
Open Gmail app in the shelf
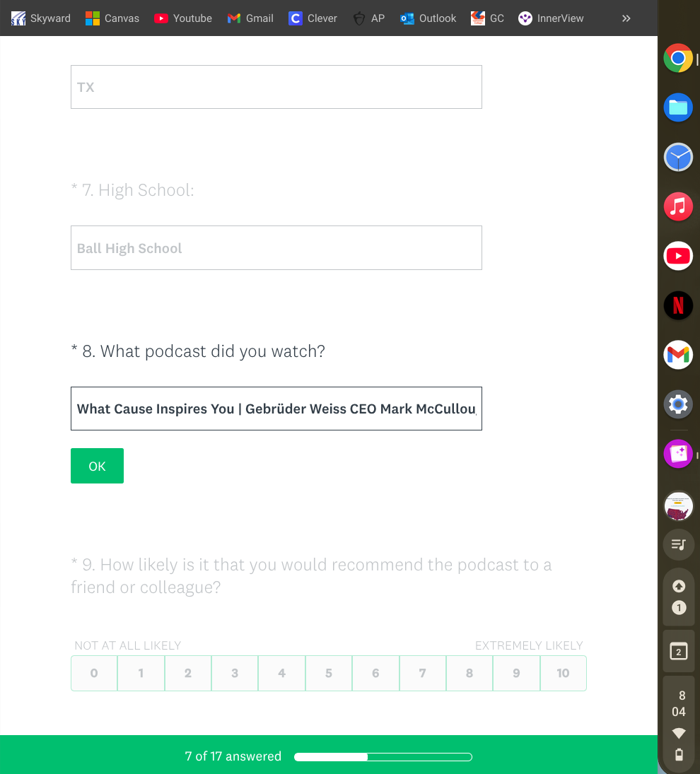tap(678, 355)
